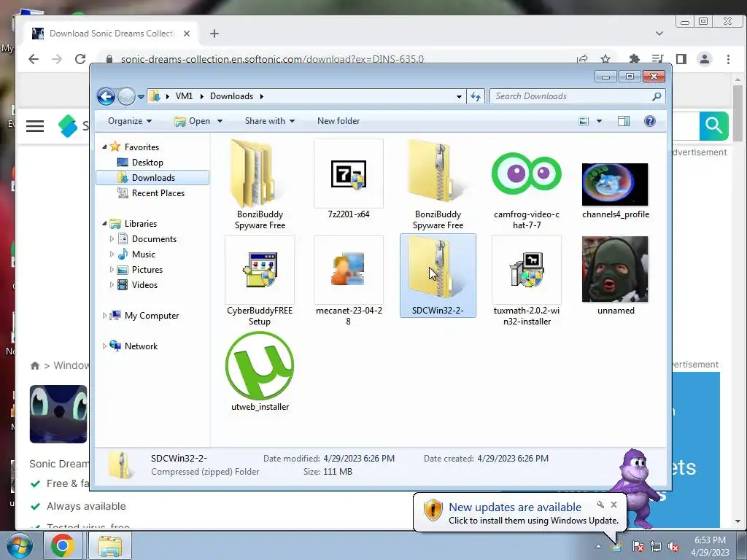Expand the Documents library
747x560 pixels.
112,239
